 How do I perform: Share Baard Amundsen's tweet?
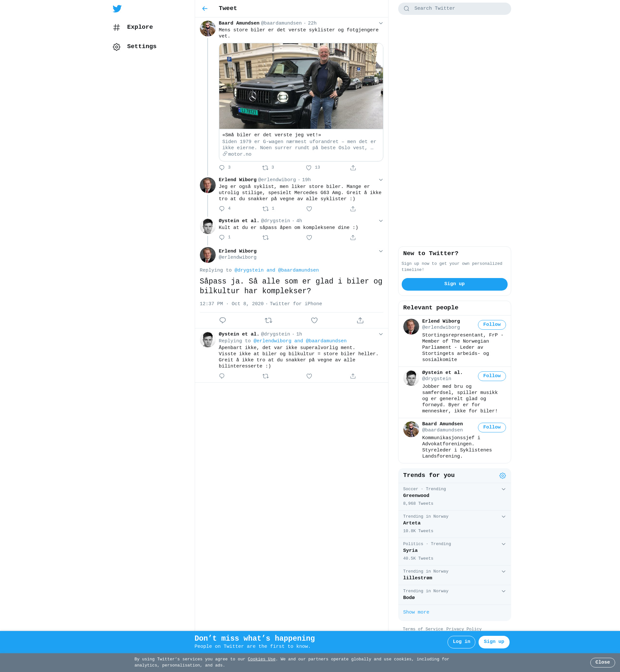coord(353,168)
